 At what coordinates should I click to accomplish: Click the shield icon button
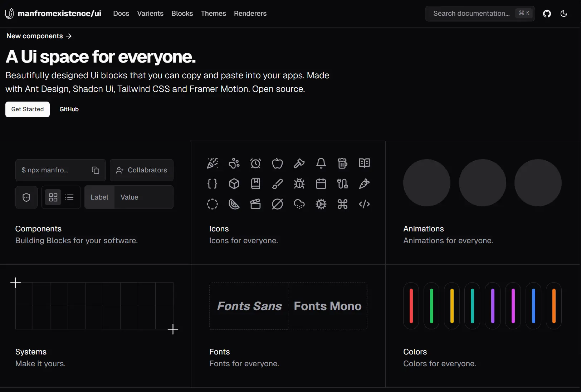pos(26,197)
